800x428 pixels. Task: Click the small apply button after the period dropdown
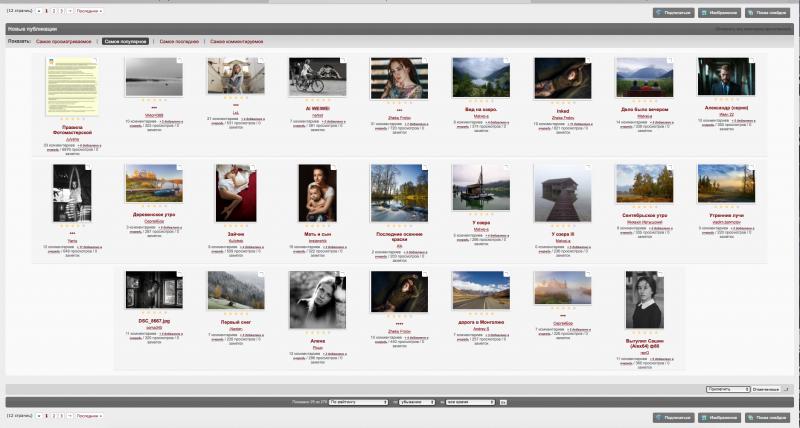coord(503,402)
